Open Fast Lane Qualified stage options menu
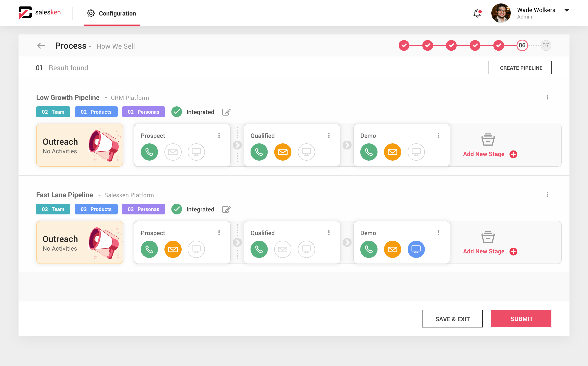The width and height of the screenshot is (588, 366). [329, 233]
